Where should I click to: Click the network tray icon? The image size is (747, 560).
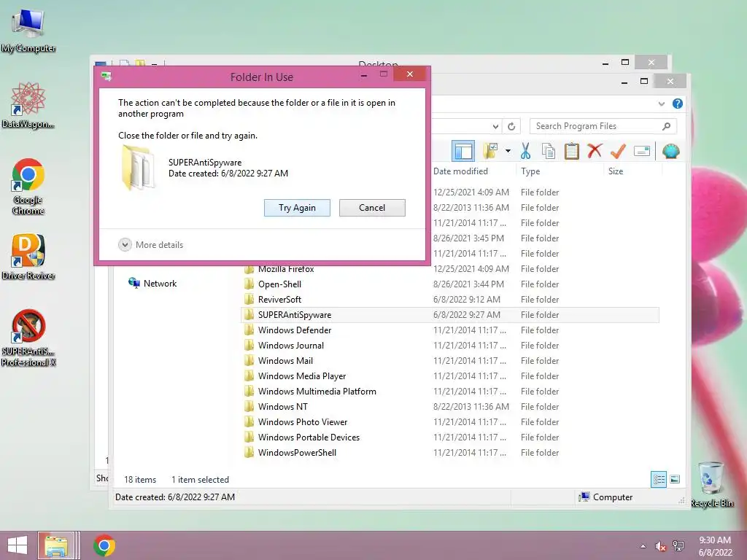pos(678,546)
